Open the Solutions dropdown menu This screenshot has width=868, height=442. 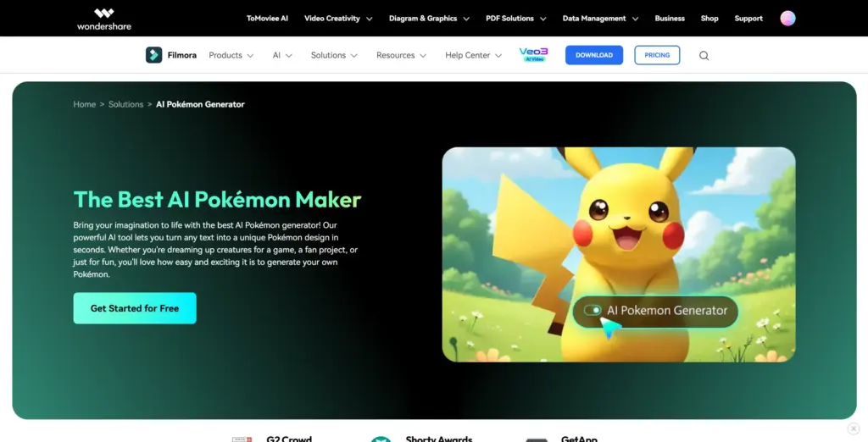click(x=334, y=55)
